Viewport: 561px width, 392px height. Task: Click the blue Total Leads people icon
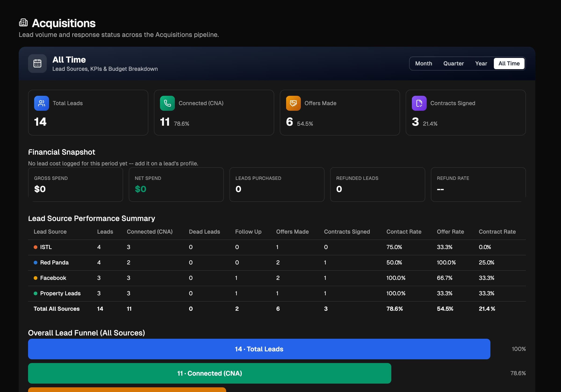pyautogui.click(x=42, y=103)
